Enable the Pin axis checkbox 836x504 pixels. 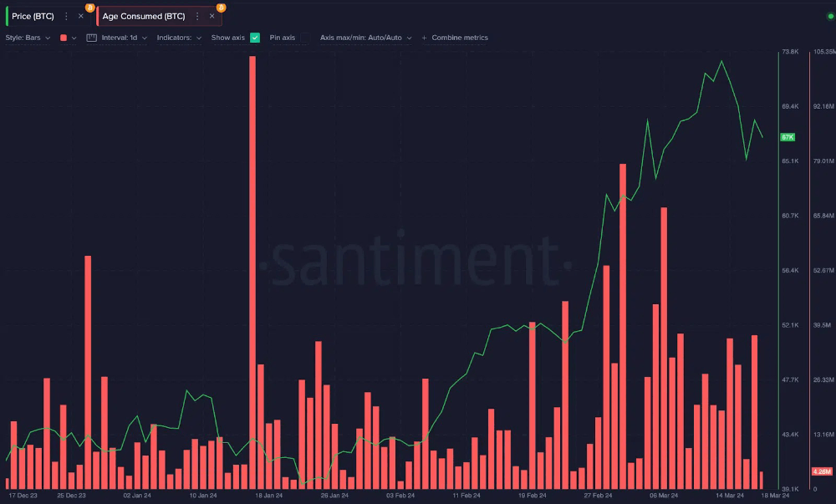pos(305,38)
